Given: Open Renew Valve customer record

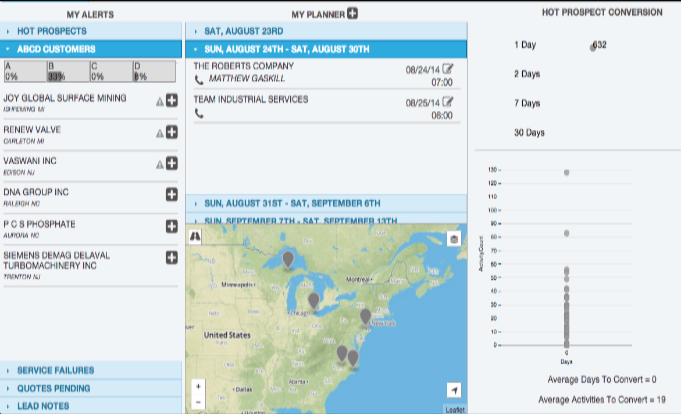Looking at the screenshot, I should point(32,130).
